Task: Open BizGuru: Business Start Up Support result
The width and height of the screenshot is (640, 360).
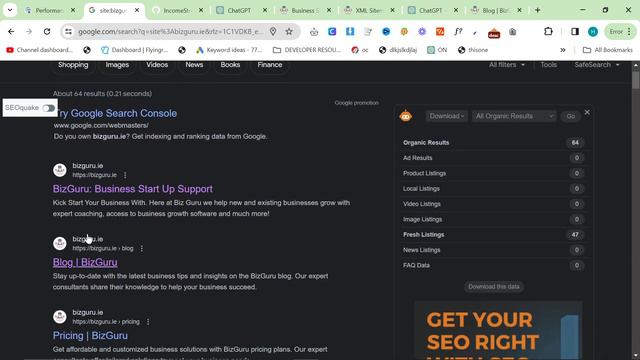Action: coord(133,189)
